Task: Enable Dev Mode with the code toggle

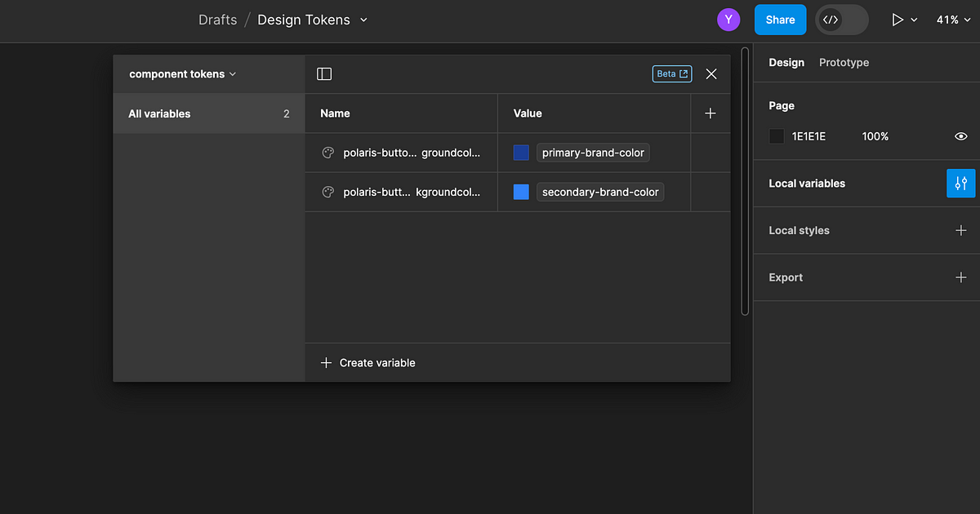Action: click(x=832, y=19)
